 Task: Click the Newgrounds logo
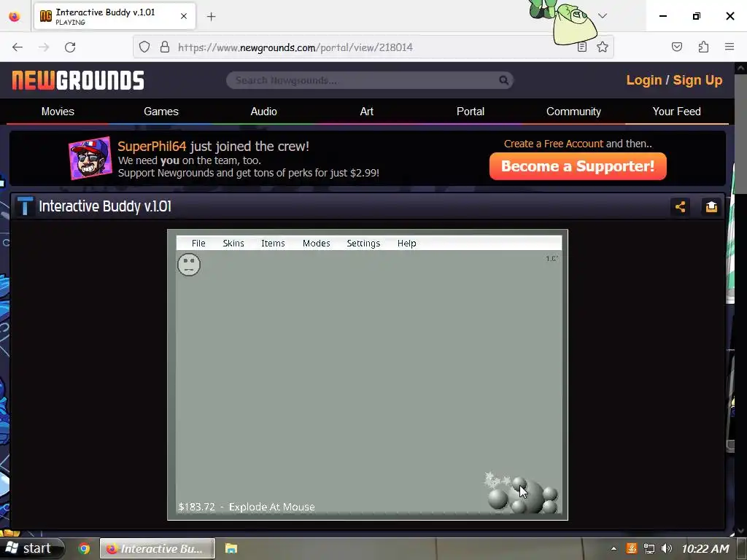[78, 80]
